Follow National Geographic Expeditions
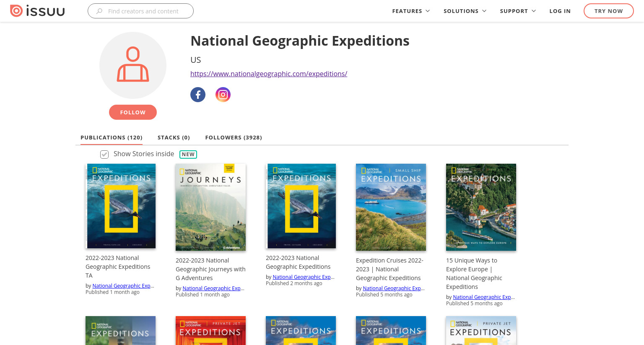The image size is (644, 345). [x=133, y=112]
